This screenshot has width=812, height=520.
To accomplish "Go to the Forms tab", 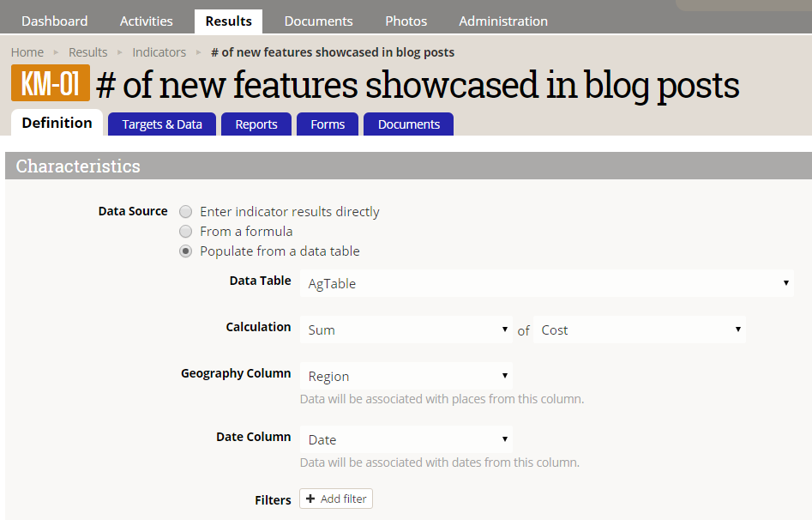I will (x=328, y=124).
